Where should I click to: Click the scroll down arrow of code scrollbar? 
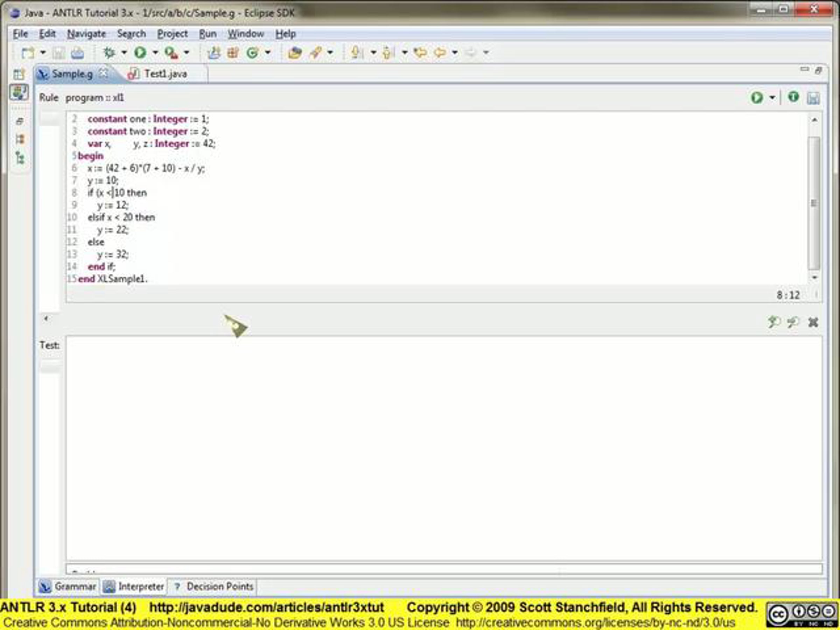coord(814,278)
